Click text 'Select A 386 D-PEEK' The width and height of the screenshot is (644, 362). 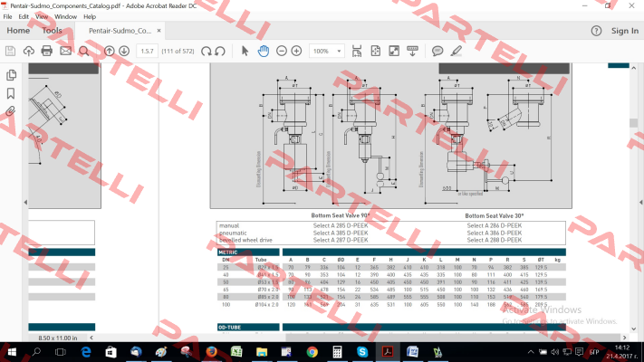[494, 233]
